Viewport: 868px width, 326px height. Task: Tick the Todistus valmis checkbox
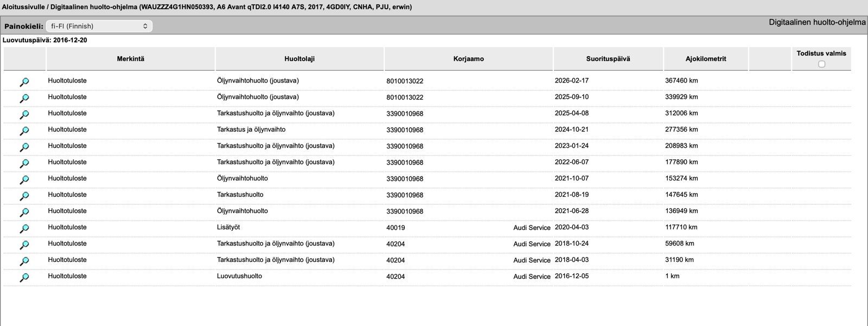(x=821, y=64)
